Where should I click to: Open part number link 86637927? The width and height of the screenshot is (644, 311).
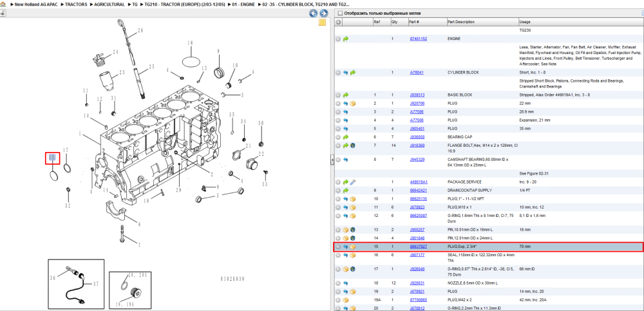pos(419,247)
